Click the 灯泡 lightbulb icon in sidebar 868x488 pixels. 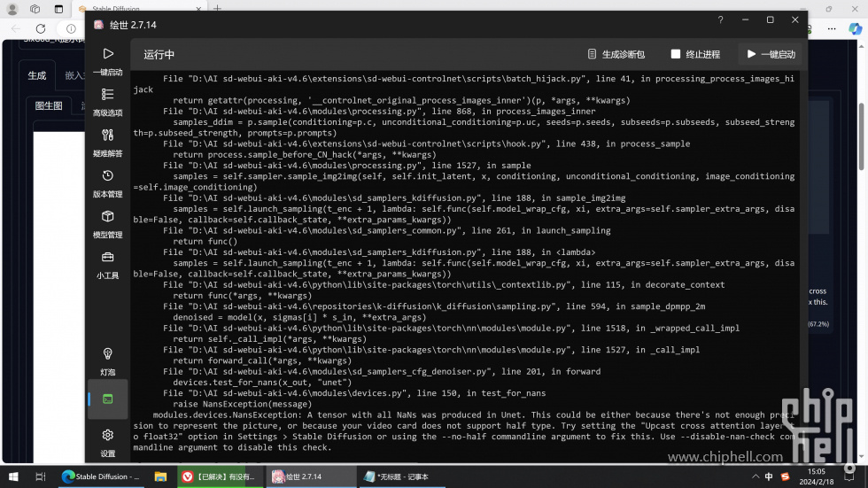click(107, 361)
